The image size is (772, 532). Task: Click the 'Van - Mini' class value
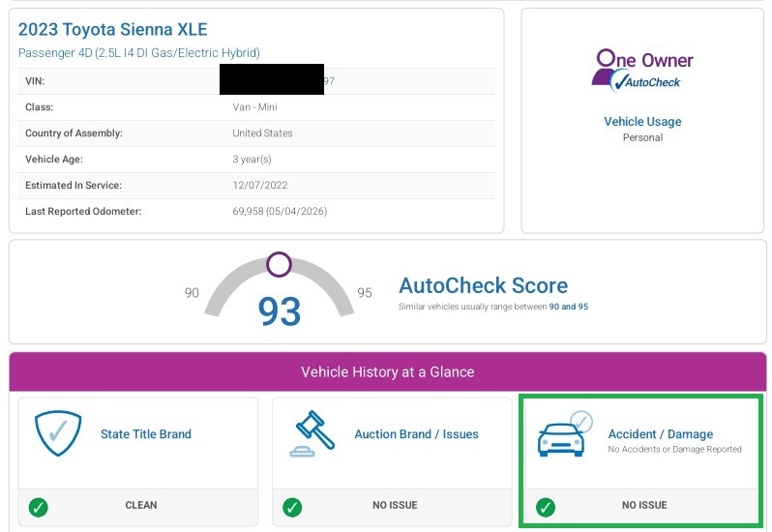coord(254,107)
